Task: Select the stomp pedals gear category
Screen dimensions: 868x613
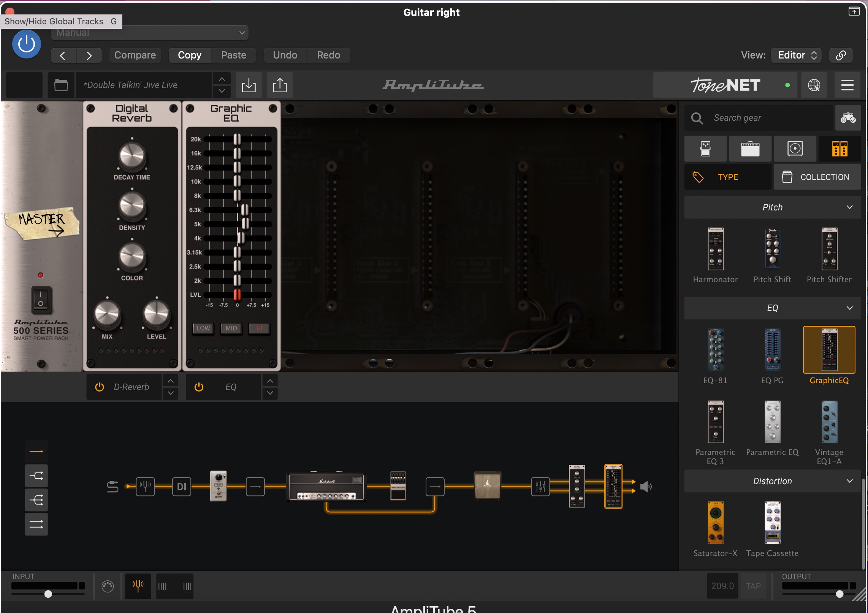Action: 705,149
